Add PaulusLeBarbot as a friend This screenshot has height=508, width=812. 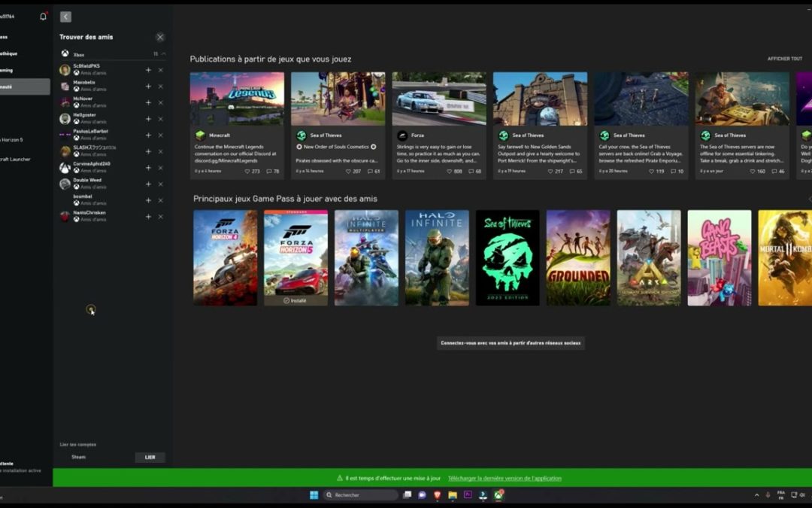(148, 135)
